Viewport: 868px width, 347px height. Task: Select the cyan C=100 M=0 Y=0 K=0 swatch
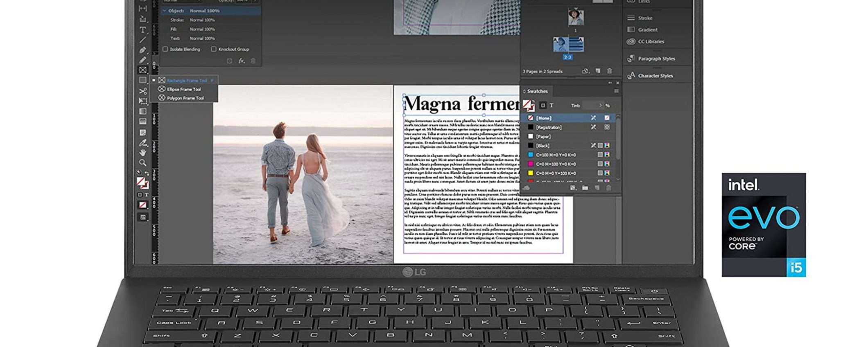click(556, 155)
